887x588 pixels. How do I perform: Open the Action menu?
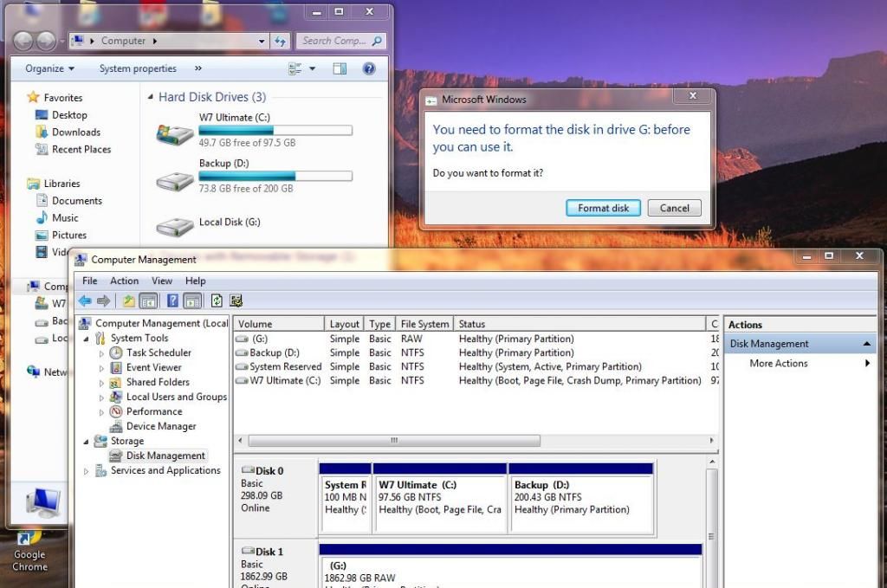[124, 281]
